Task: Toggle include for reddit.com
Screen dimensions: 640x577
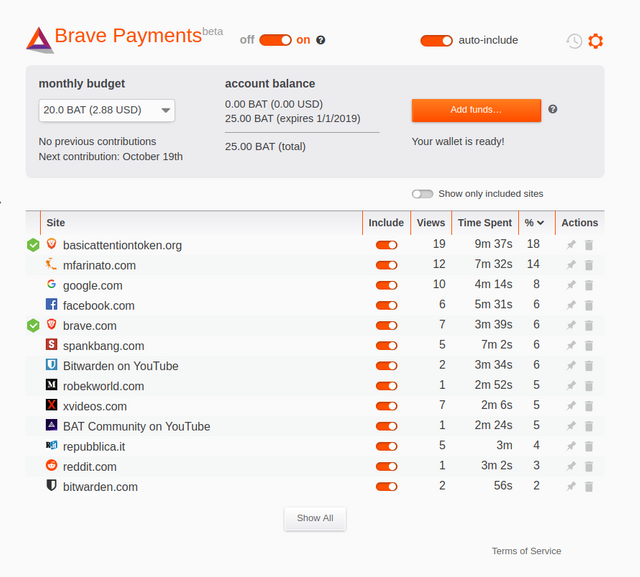Action: [387, 466]
